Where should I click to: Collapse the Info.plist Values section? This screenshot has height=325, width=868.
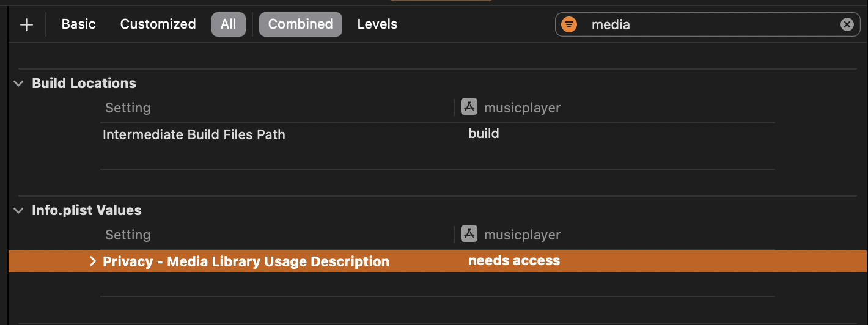pos(19,210)
